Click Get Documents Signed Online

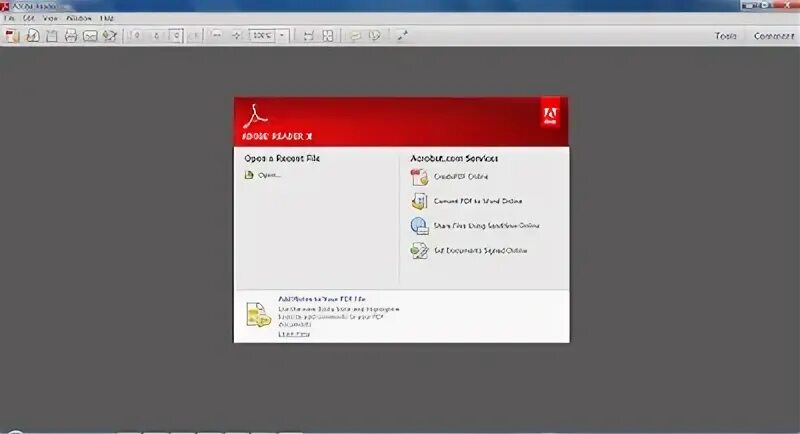pyautogui.click(x=480, y=250)
